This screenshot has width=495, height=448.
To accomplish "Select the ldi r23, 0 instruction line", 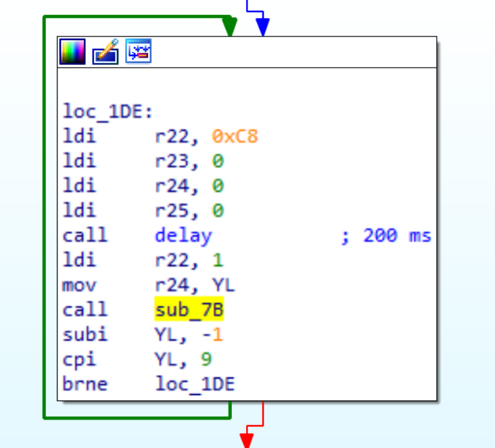I will tap(143, 161).
